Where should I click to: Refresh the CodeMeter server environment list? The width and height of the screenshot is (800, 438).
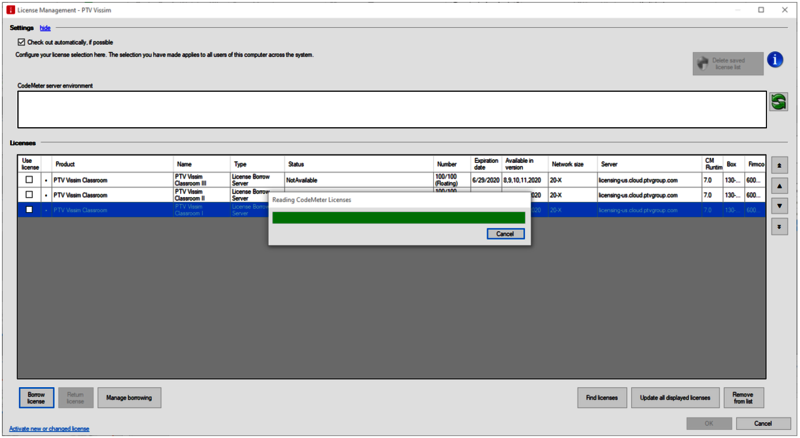click(778, 102)
